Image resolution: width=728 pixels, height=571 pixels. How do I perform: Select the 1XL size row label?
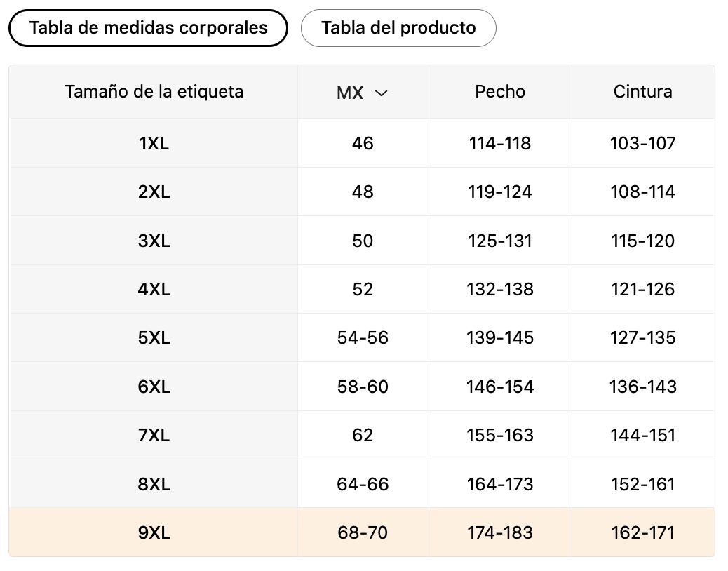click(154, 144)
